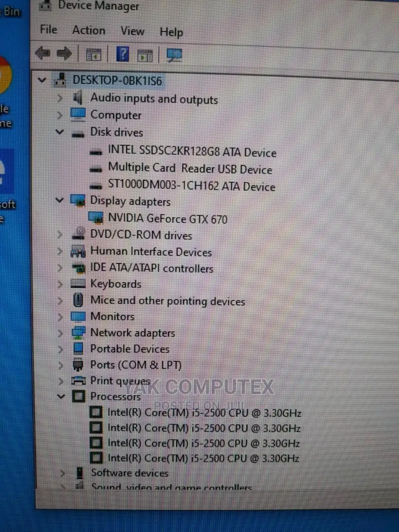Select the first Intel Core i5-2500 processor entry
399x532 pixels.
click(x=204, y=413)
